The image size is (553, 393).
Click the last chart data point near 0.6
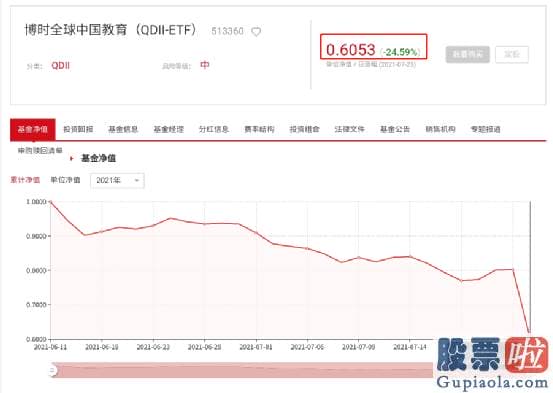pos(529,332)
